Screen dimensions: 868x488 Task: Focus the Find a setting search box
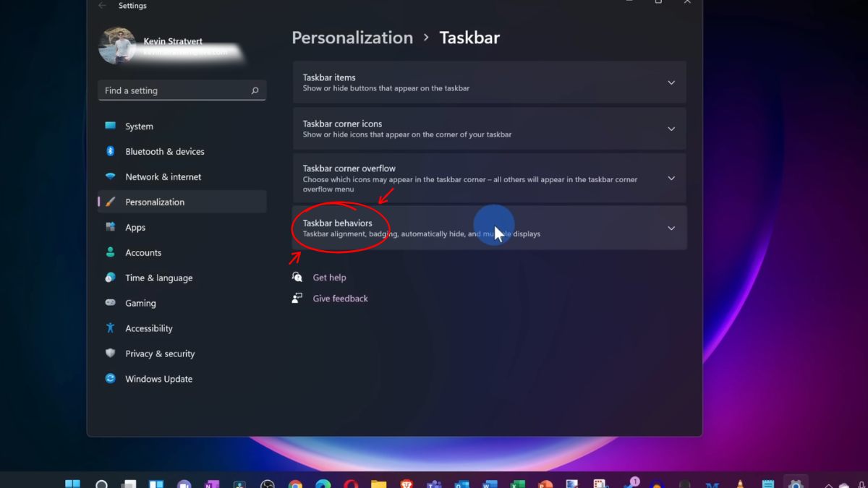pyautogui.click(x=182, y=90)
